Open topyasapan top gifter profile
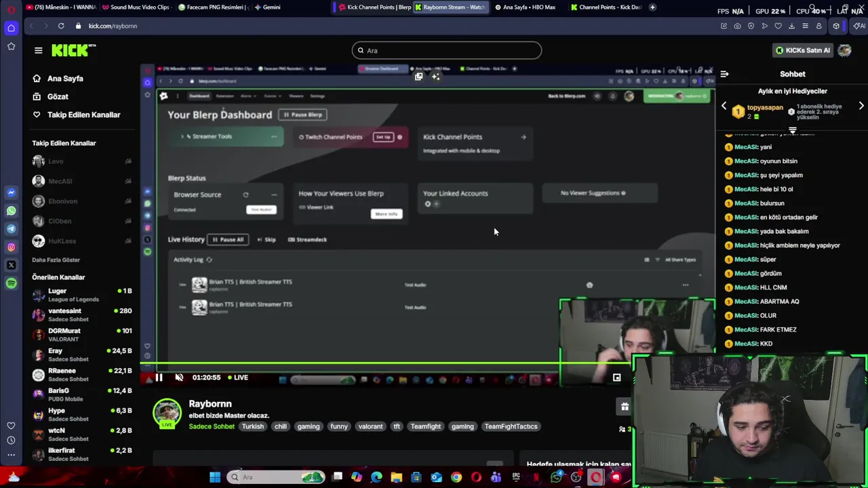This screenshot has width=868, height=488. coord(765,108)
